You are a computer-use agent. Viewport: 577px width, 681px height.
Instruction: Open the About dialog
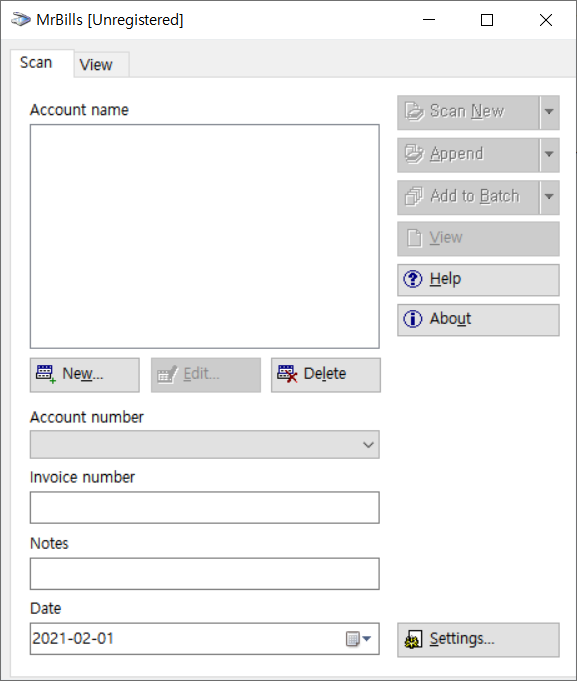tap(478, 320)
